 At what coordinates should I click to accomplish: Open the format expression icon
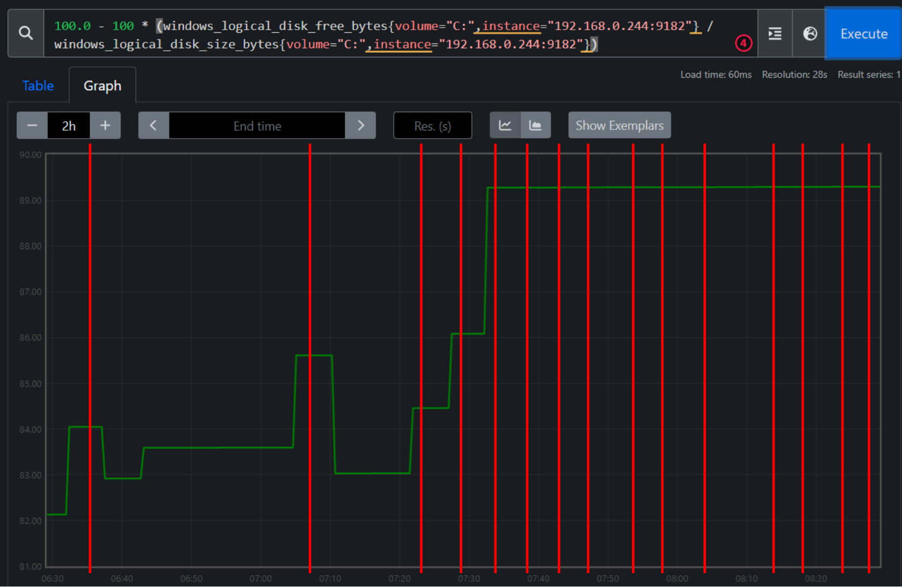tap(775, 34)
